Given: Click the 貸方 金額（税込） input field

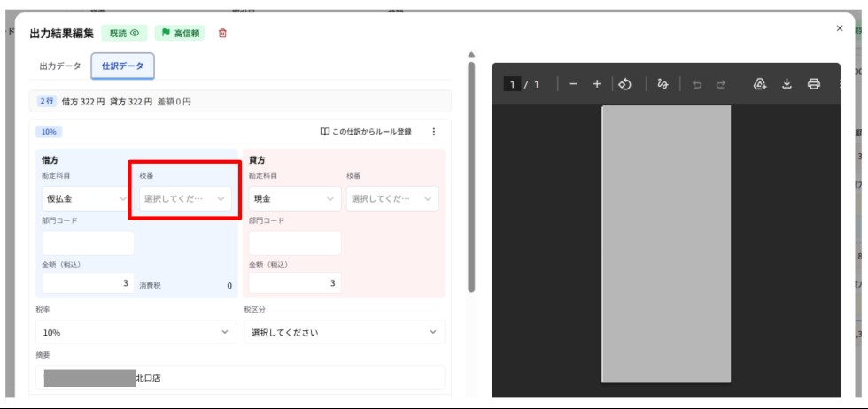Looking at the screenshot, I should tap(294, 282).
